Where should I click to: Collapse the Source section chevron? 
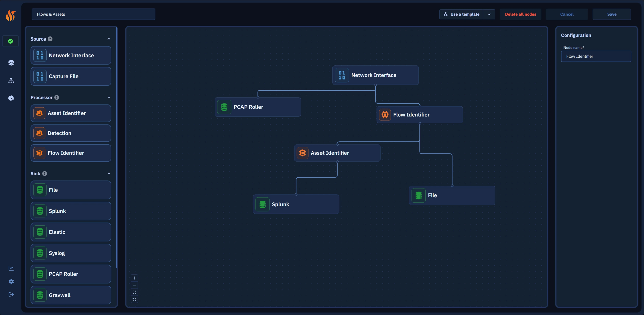coord(109,39)
